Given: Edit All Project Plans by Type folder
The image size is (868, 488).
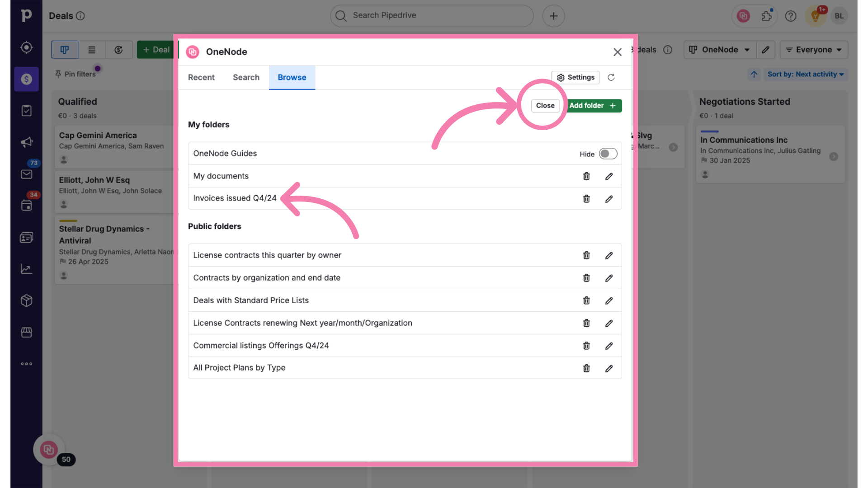Looking at the screenshot, I should point(609,368).
